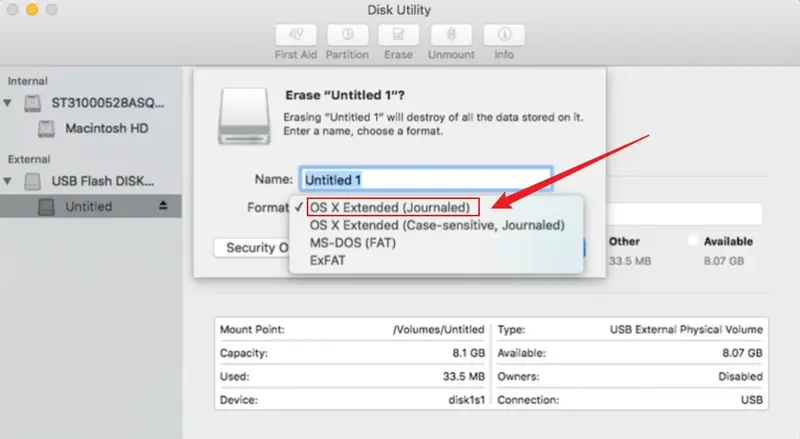The width and height of the screenshot is (800, 439).
Task: Click the Untitled volume icon in sidebar
Action: click(x=46, y=207)
